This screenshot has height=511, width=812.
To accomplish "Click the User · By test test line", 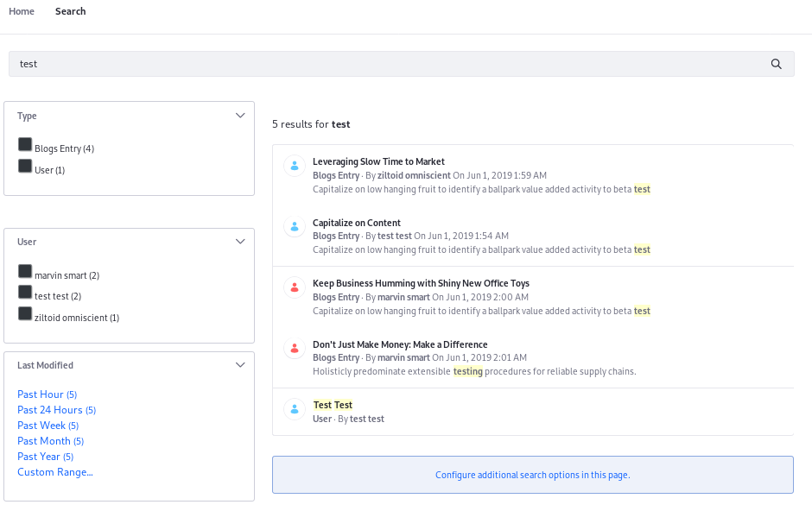I will [x=348, y=419].
